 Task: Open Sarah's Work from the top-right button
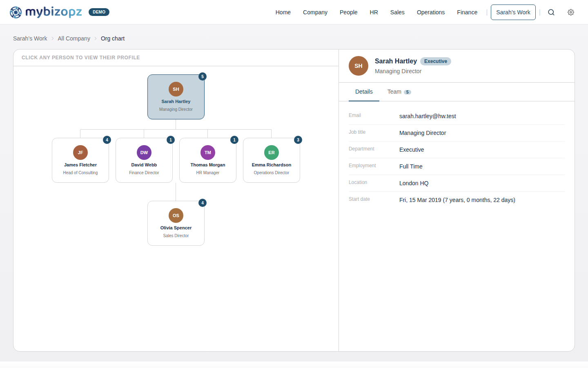tap(513, 12)
